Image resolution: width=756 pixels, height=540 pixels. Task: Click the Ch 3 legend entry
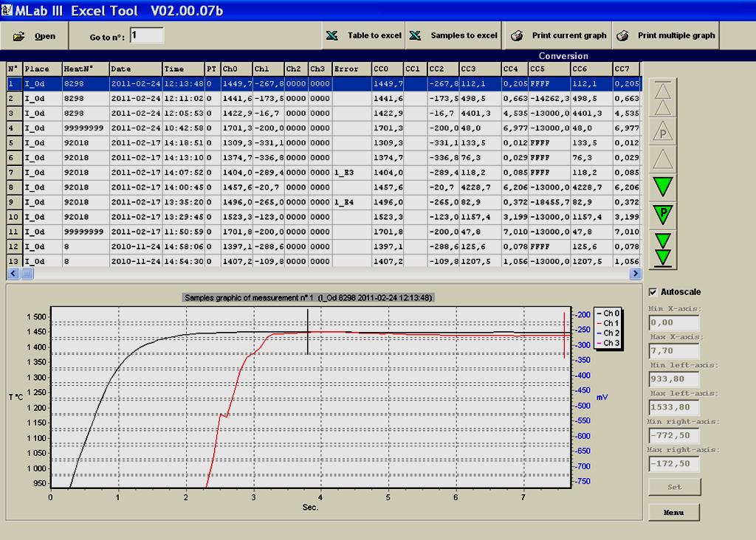[x=608, y=343]
